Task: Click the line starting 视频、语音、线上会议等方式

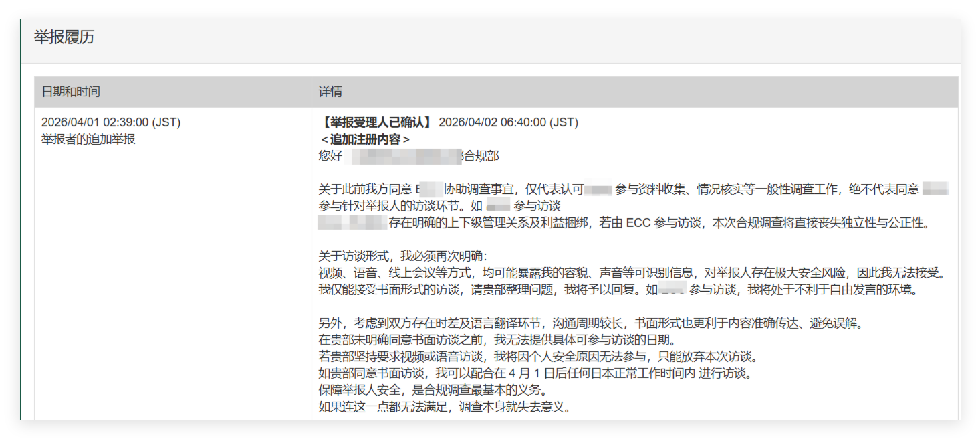Action: (x=632, y=273)
